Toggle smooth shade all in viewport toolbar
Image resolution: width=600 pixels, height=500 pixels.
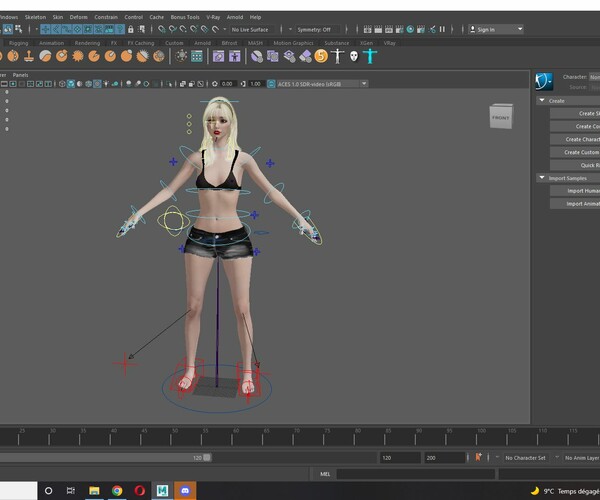pos(71,84)
